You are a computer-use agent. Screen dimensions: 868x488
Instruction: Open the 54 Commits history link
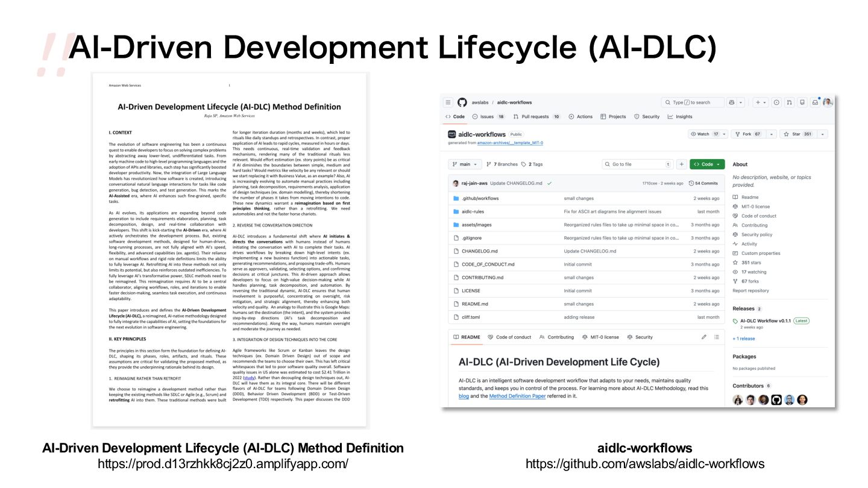pos(703,183)
